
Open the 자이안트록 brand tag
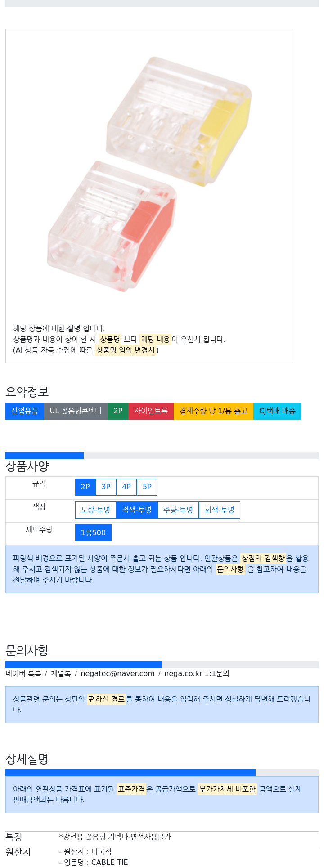coord(151,411)
